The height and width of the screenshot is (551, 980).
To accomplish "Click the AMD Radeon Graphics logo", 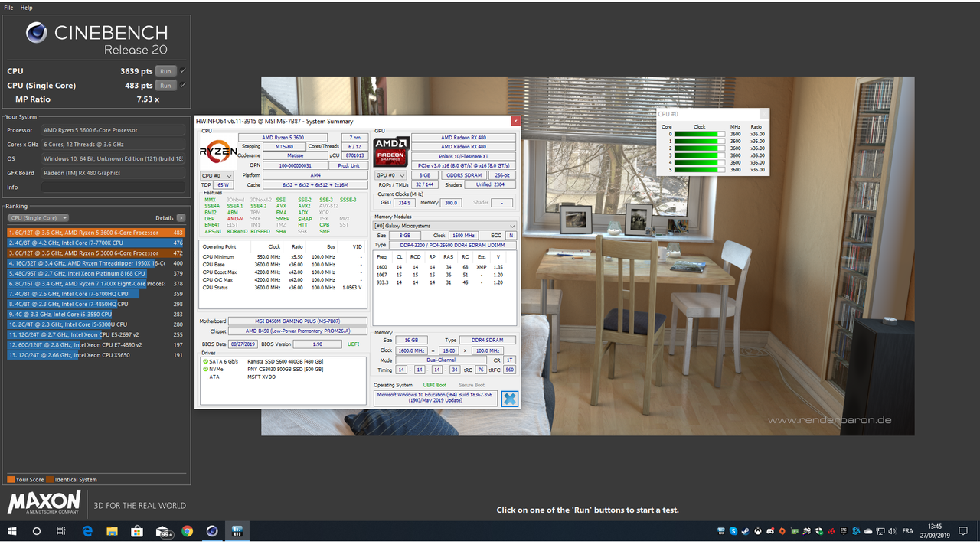I will (390, 152).
